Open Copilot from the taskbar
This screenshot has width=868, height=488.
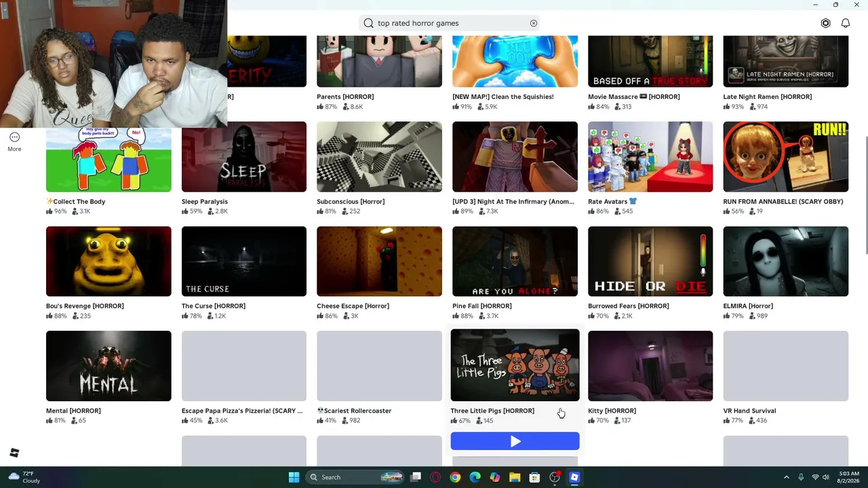coord(495,477)
